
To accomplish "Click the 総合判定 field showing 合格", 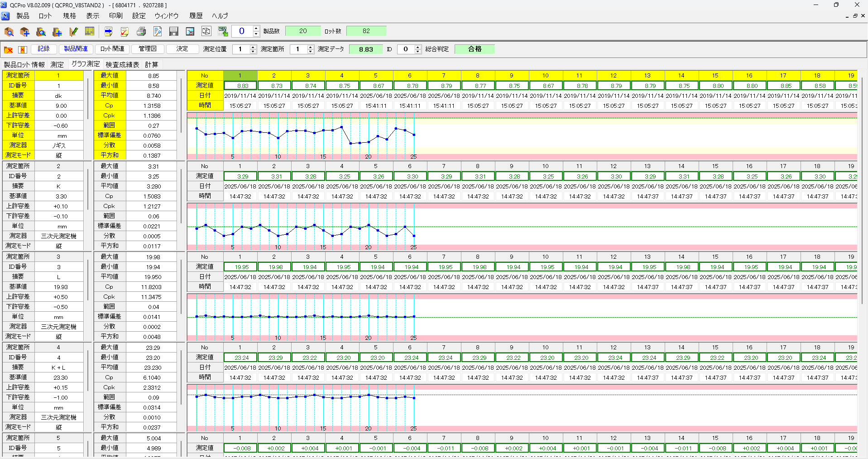I will (475, 49).
